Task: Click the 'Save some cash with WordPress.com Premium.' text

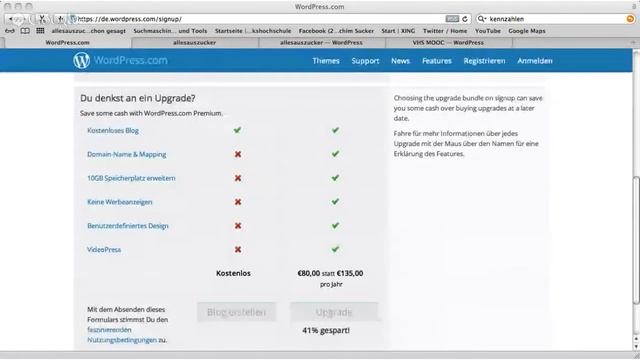Action: click(x=151, y=113)
